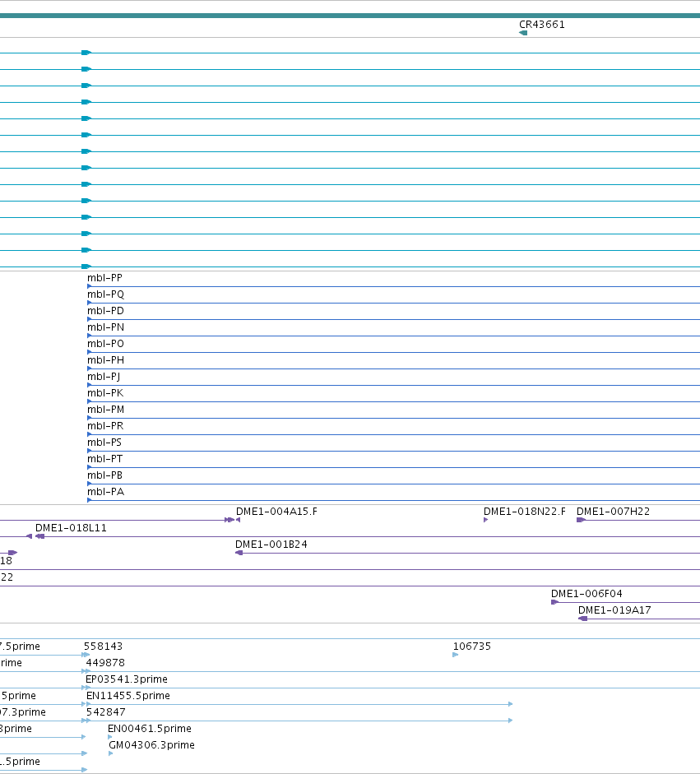Select the mbl-PQ transcript label
Screen dimensions: 700x774
(105, 294)
